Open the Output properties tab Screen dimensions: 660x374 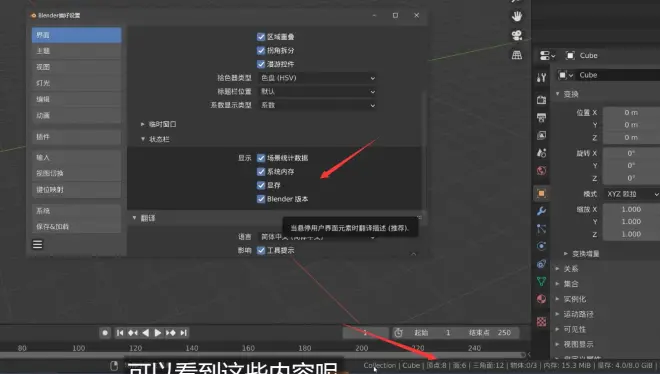point(541,117)
